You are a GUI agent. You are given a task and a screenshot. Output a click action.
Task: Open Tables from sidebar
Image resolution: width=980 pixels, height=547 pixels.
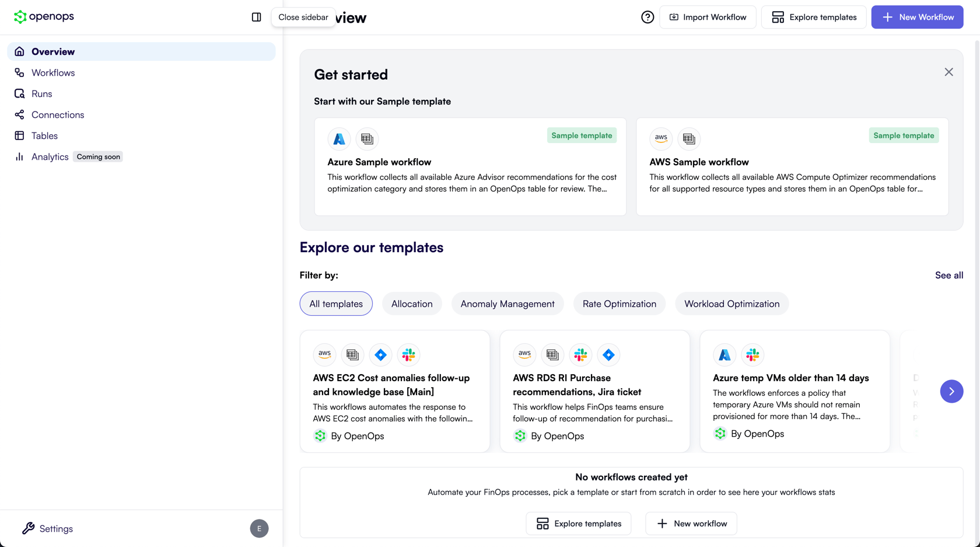pyautogui.click(x=141, y=135)
